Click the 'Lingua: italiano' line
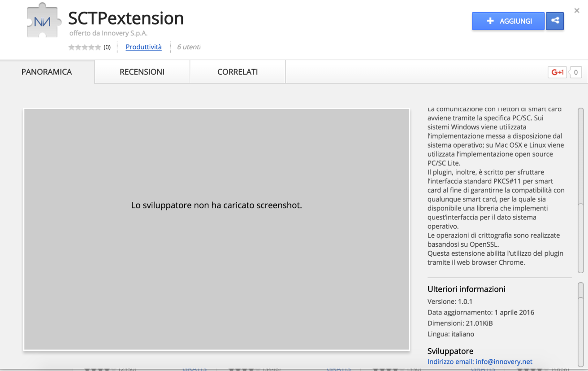This screenshot has height=371, width=588. [451, 334]
